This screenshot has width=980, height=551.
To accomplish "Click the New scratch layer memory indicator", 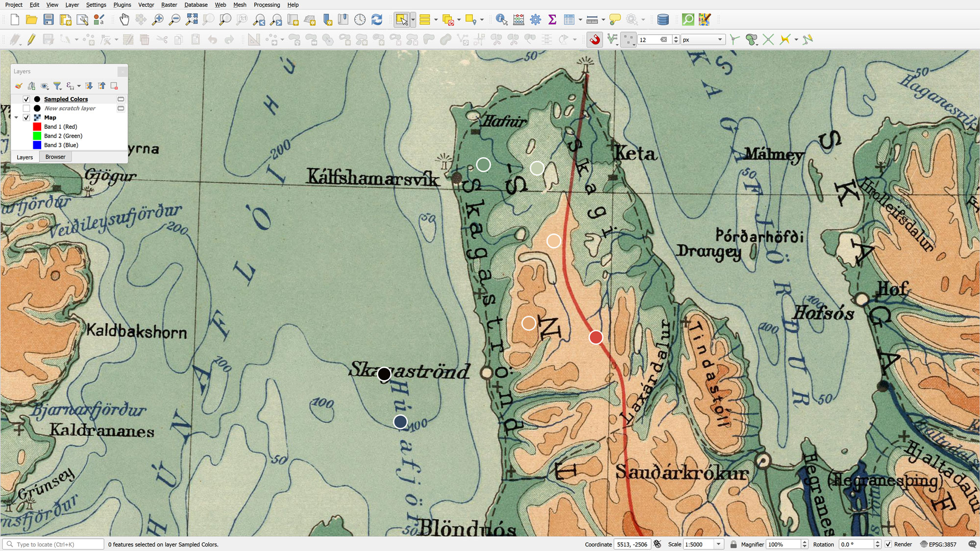I will (x=121, y=108).
